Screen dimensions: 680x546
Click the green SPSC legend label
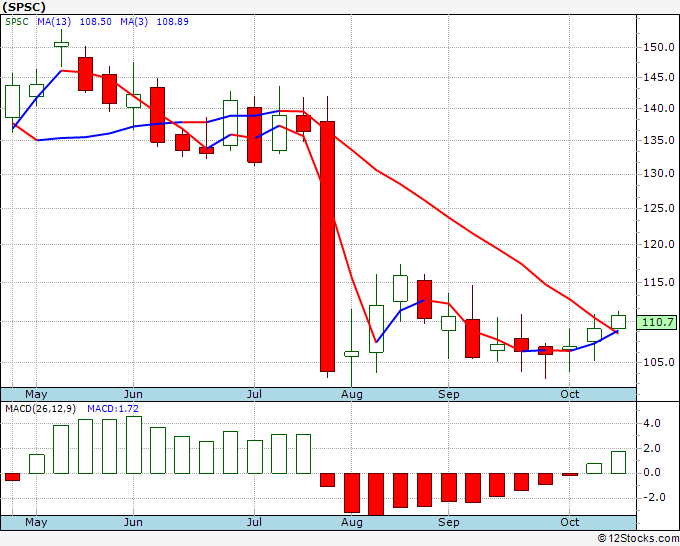coord(17,22)
